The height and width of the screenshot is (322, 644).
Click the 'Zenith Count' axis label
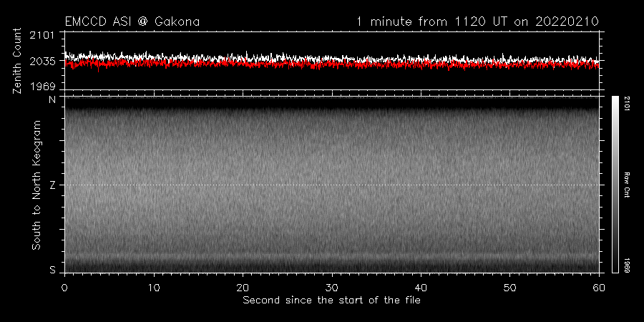point(17,61)
